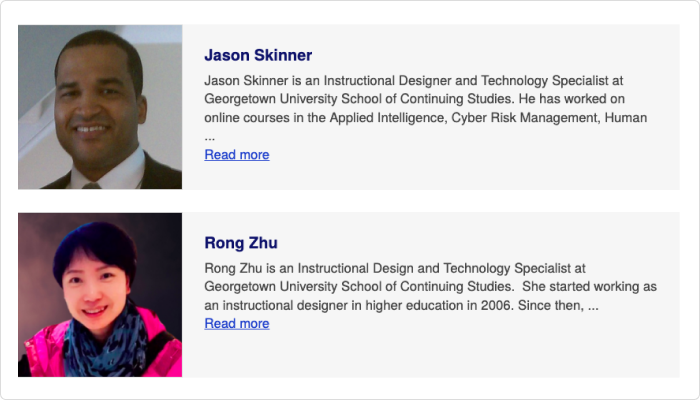Click the ellipsis below Jason Skinner's bio
The height and width of the screenshot is (400, 700).
point(210,138)
